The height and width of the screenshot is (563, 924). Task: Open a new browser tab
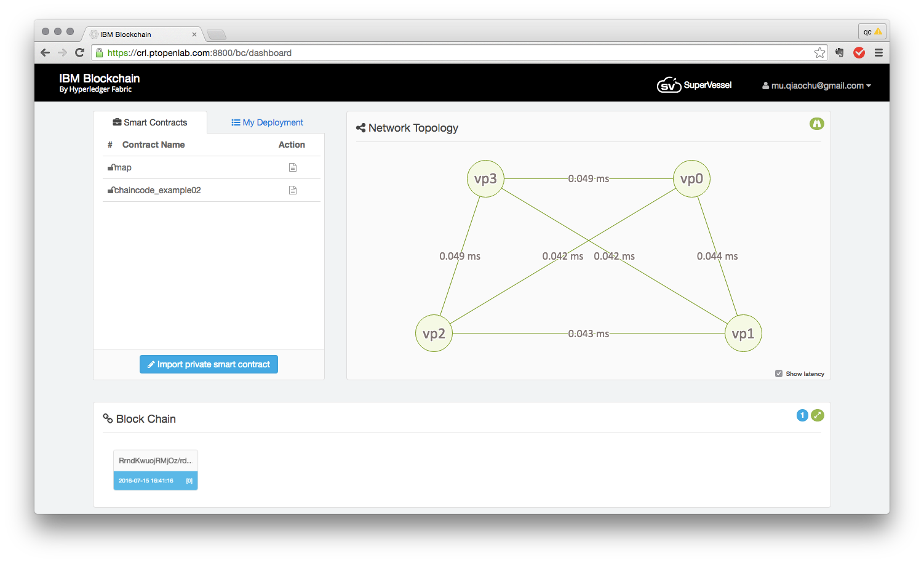point(217,34)
